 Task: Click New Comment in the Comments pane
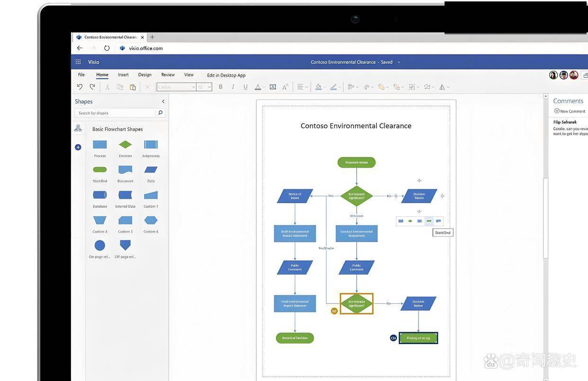pos(570,111)
